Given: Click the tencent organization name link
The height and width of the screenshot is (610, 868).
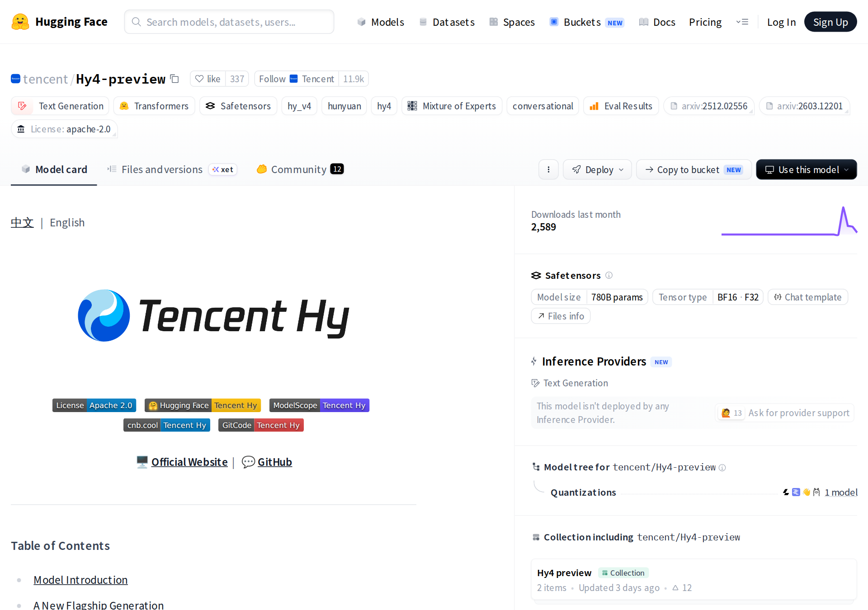Looking at the screenshot, I should click(45, 79).
